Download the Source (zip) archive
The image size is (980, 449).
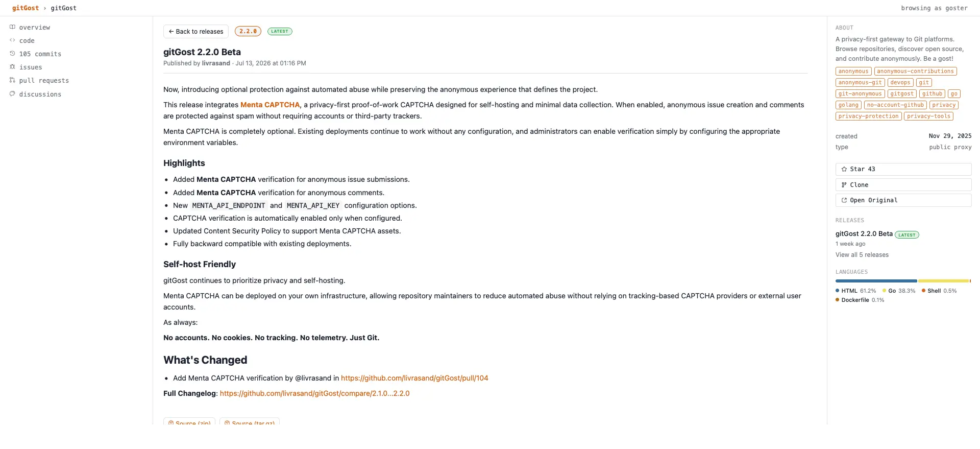189,422
